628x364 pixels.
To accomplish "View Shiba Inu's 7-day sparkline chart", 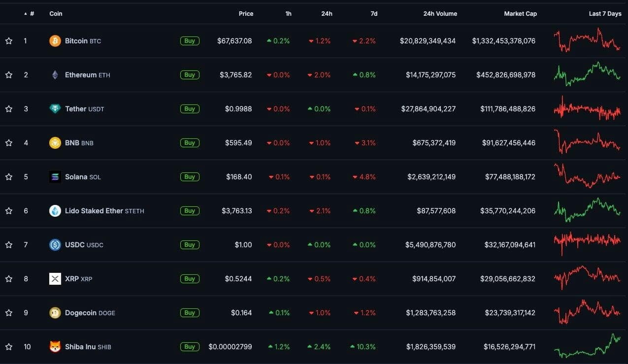I will [587, 346].
